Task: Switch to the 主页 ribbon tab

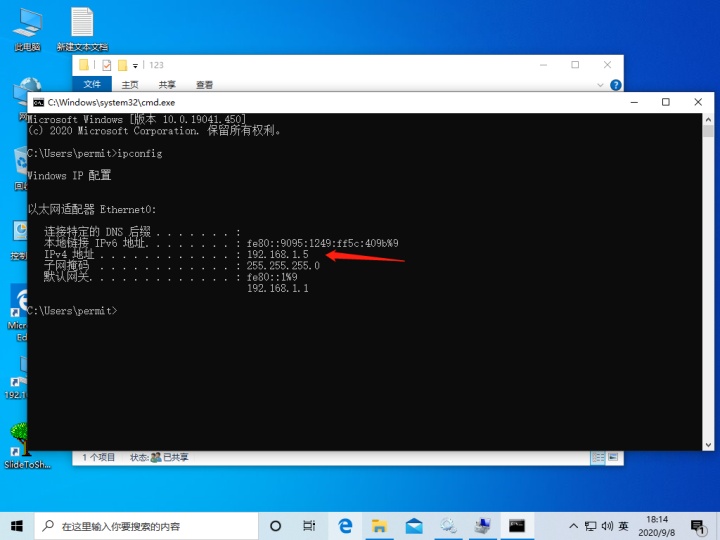Action: coord(130,85)
